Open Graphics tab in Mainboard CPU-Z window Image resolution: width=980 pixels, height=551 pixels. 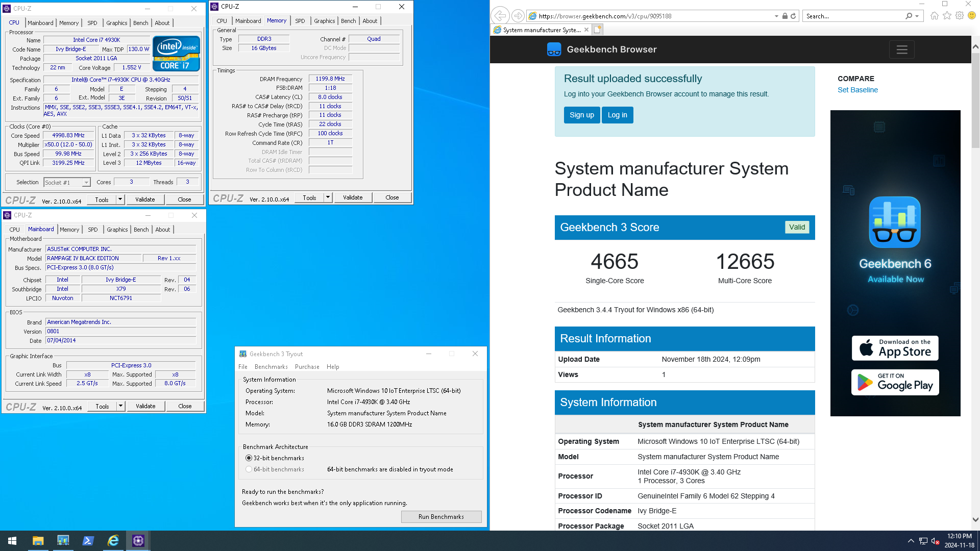point(117,230)
